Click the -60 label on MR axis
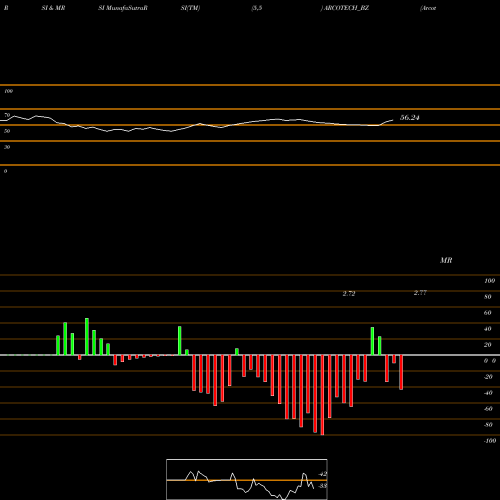The width and height of the screenshot is (500, 500). 488,409
